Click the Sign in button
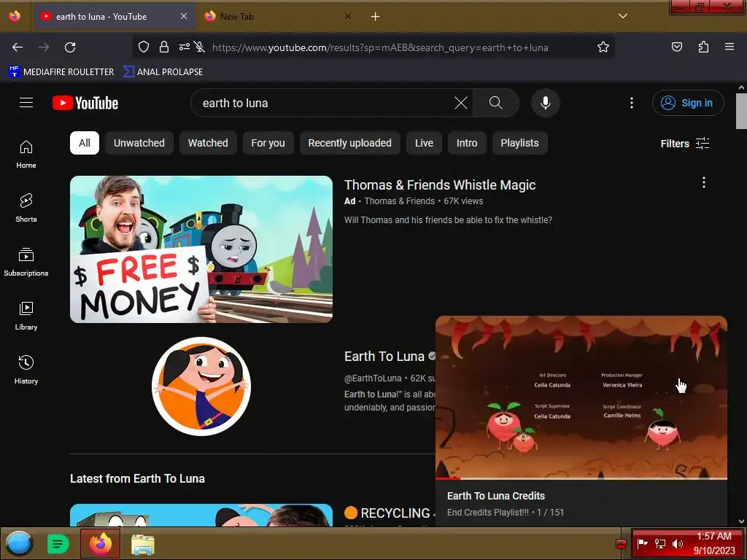This screenshot has height=560, width=747. [x=688, y=103]
